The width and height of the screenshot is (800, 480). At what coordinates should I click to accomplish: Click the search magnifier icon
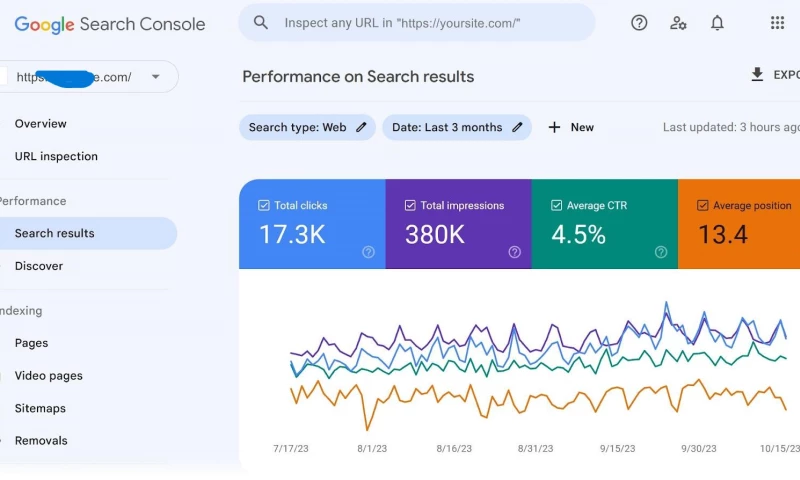click(261, 22)
